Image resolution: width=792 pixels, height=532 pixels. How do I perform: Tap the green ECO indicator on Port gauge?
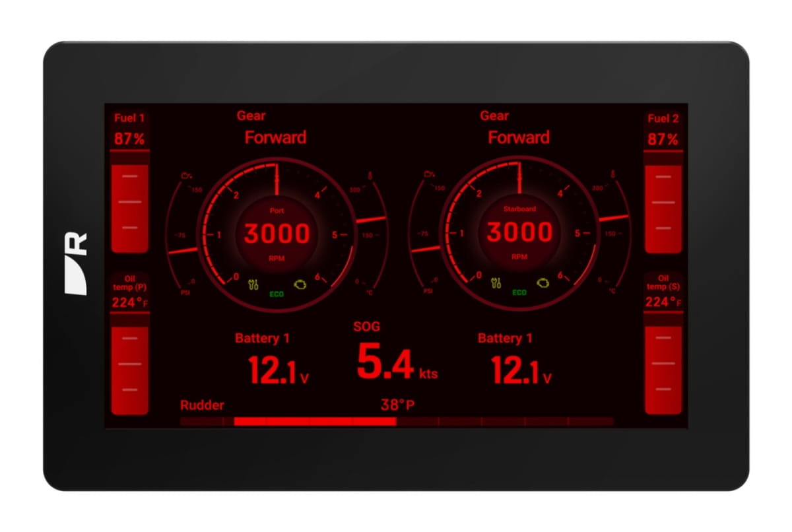click(x=277, y=294)
